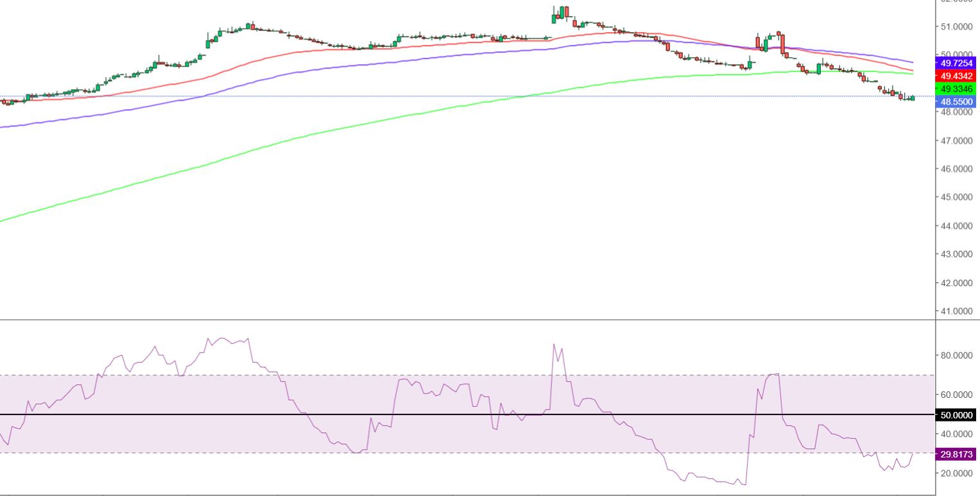980x496 pixels.
Task: Click the 20.0000 RSI axis tick
Action: coord(957,474)
